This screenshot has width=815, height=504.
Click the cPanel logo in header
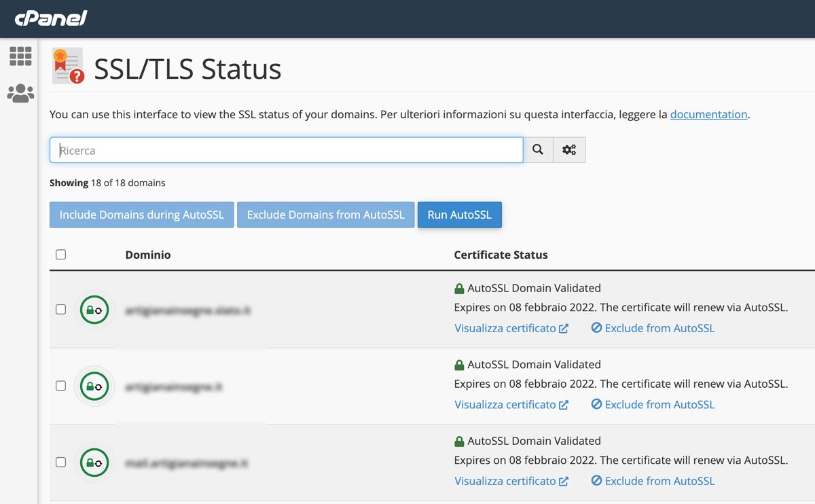coord(51,18)
